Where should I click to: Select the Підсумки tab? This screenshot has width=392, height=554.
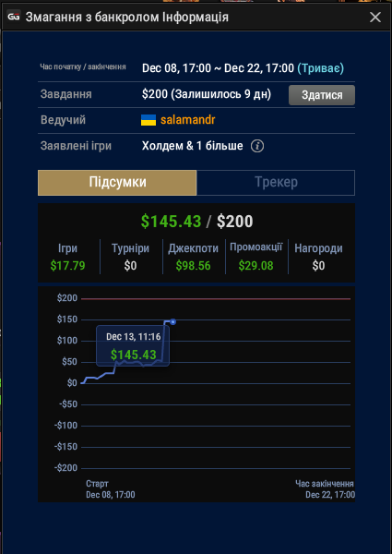117,182
